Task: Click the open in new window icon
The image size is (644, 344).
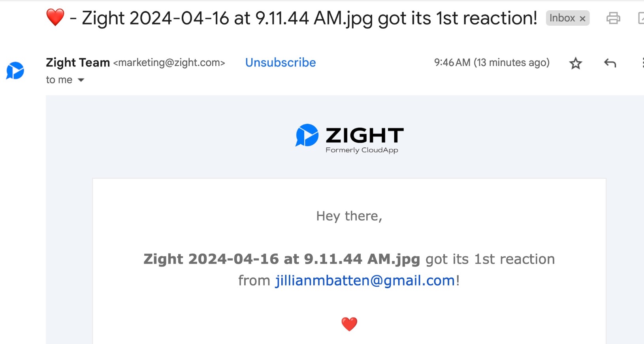Action: pos(641,18)
